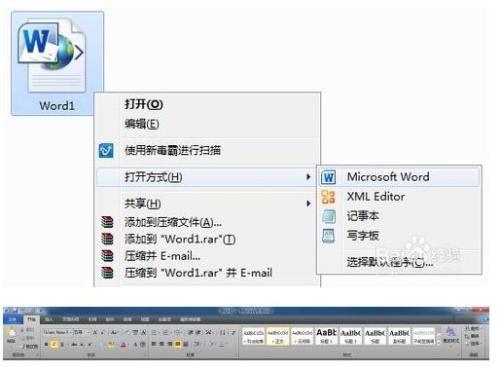Scan file with 新毒霸 antivirus icon

(106, 151)
